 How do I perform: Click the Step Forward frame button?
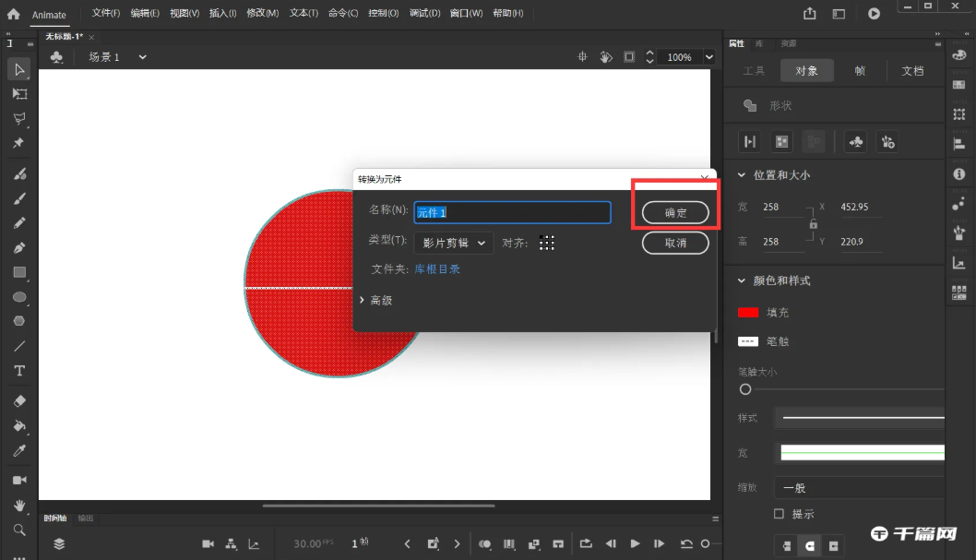pos(660,543)
